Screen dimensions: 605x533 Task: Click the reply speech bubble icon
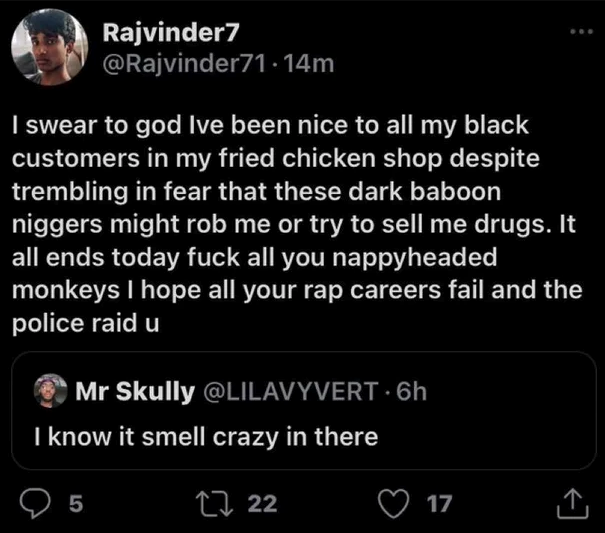tap(35, 503)
